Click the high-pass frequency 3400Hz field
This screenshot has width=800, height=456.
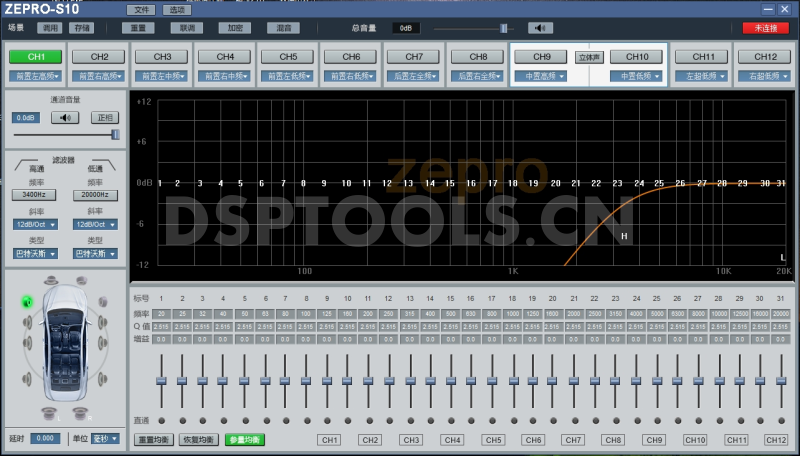35,195
